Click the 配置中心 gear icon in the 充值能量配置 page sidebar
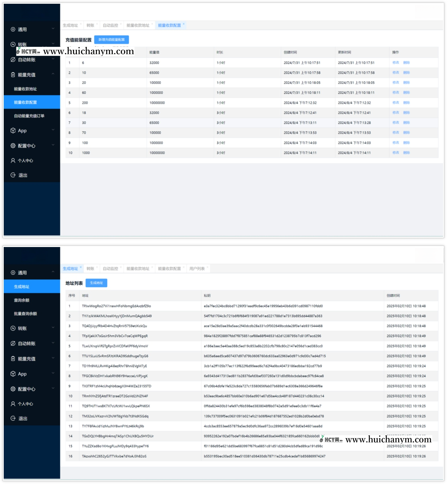 [x=13, y=146]
